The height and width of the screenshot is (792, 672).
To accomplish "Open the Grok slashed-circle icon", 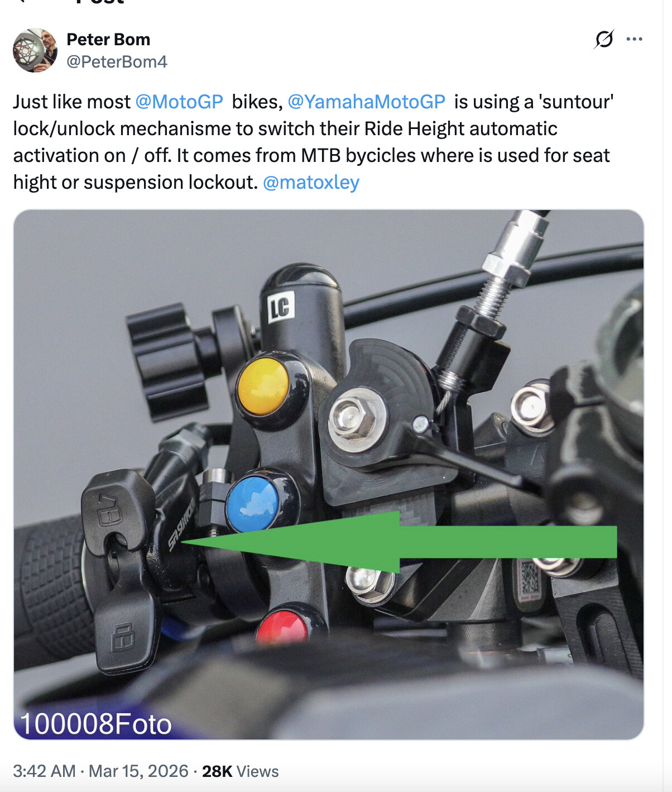I will click(x=604, y=39).
